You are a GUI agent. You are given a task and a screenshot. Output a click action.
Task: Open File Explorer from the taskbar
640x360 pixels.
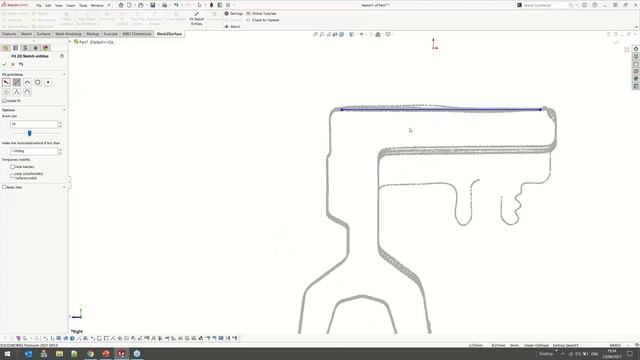click(59, 354)
